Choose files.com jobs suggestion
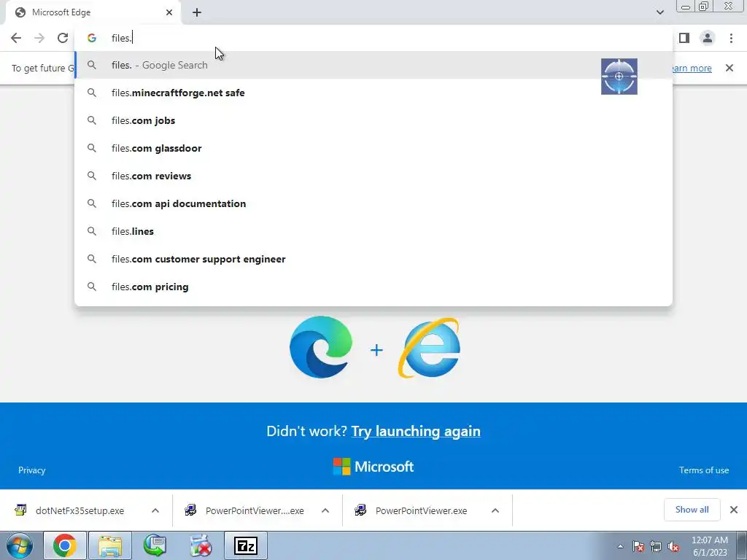 (x=373, y=120)
